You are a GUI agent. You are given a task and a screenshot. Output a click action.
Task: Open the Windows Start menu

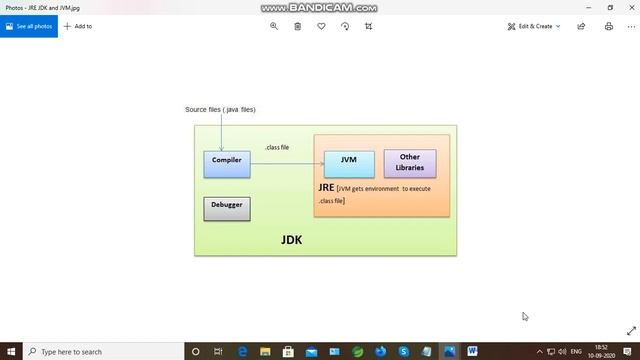(11, 351)
